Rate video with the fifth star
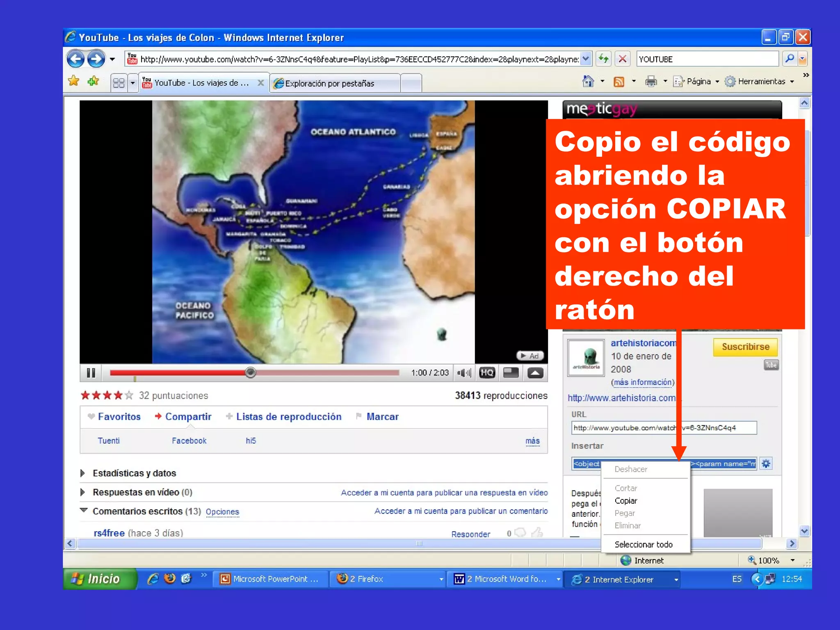This screenshot has width=840, height=630. click(129, 395)
